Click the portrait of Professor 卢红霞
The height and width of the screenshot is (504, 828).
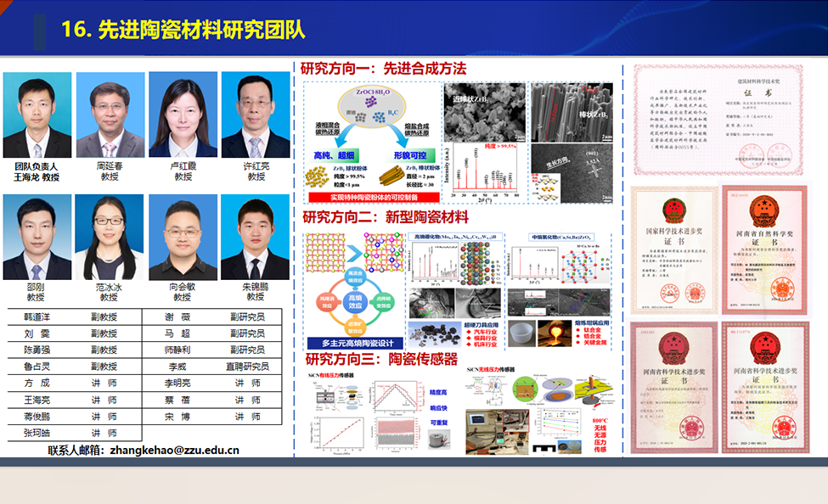(183, 115)
